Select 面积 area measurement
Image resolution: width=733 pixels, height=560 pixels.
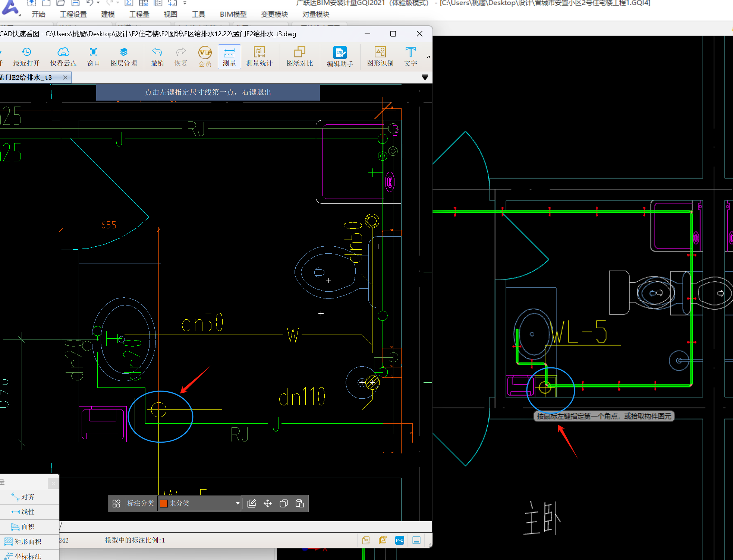pyautogui.click(x=29, y=527)
